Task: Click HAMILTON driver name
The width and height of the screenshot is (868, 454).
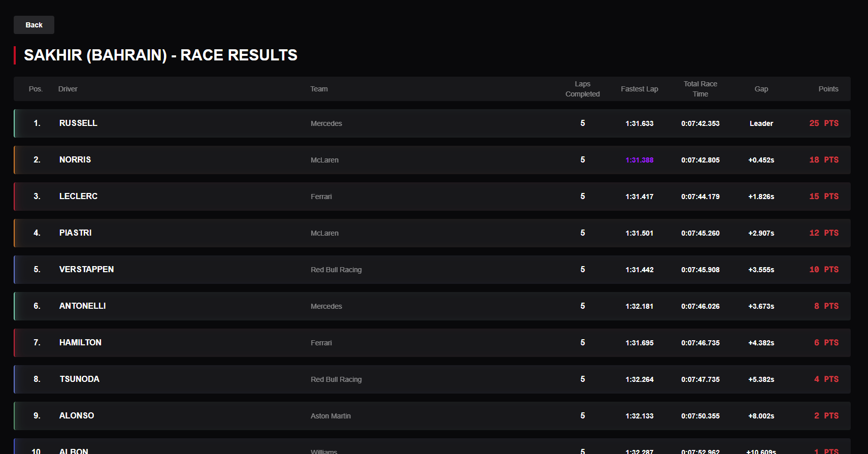Action: [80, 342]
